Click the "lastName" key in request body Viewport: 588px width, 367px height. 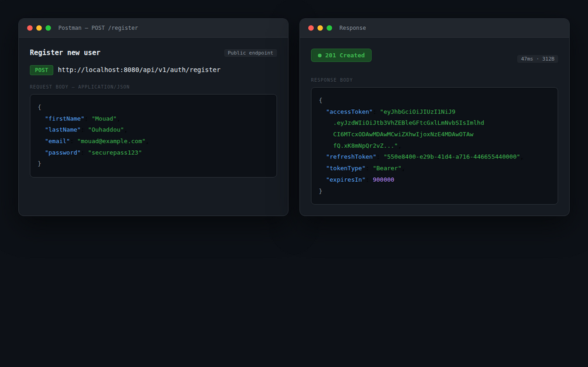click(x=63, y=130)
